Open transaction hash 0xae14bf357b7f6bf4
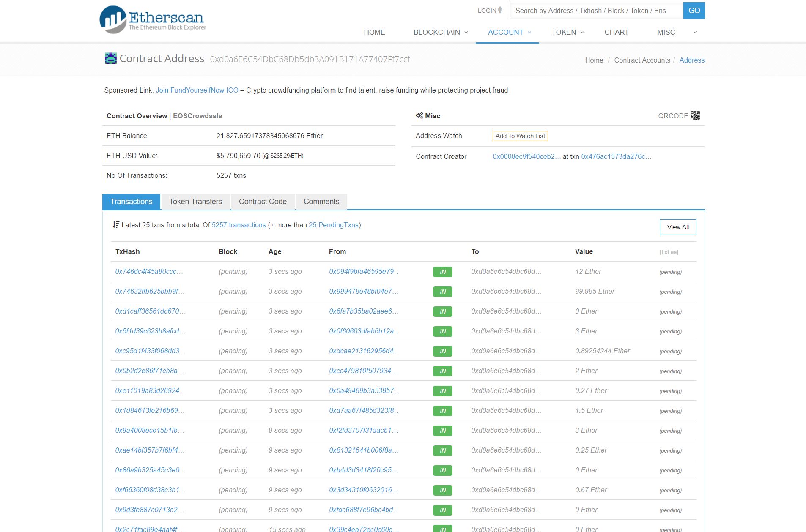This screenshot has height=532, width=806. pyautogui.click(x=150, y=450)
